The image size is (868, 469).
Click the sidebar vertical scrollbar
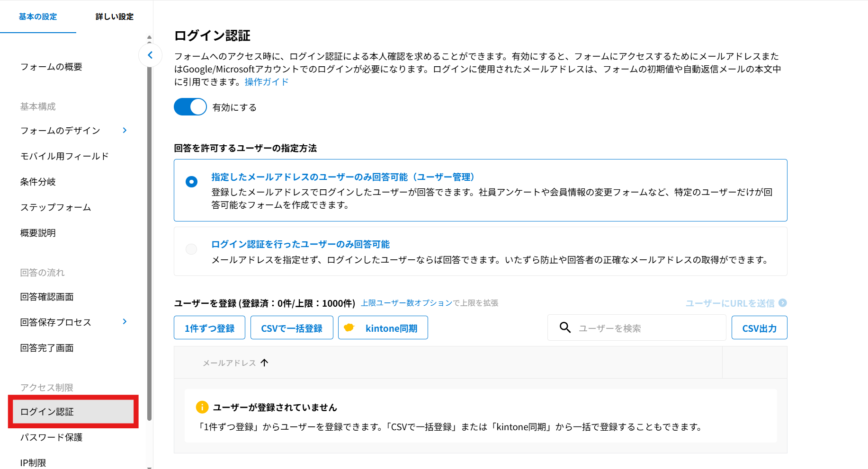pyautogui.click(x=150, y=237)
